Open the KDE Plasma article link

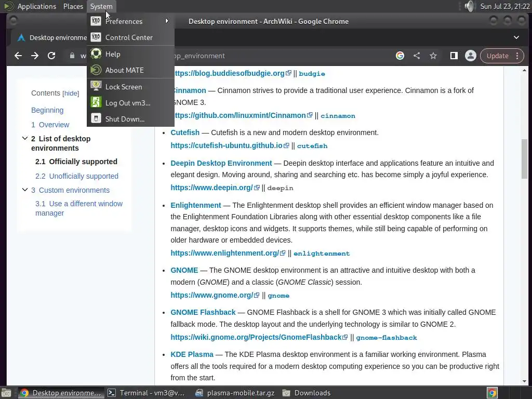click(192, 354)
